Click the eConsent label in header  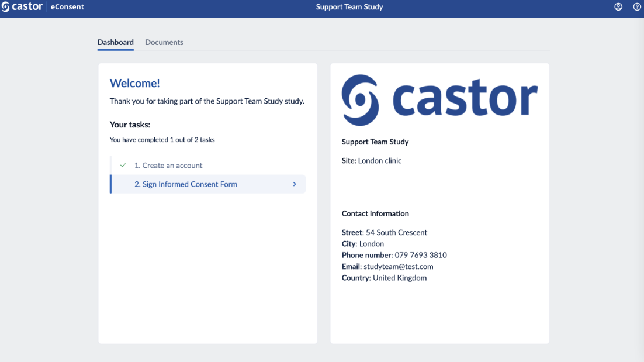coord(67,7)
